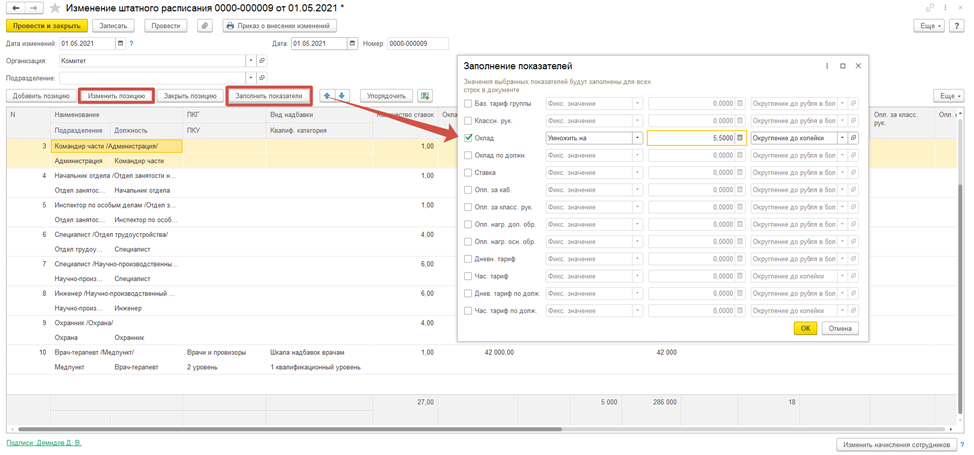Expand method dropdown in Дневн. тариф row
974x455 pixels.
point(637,259)
